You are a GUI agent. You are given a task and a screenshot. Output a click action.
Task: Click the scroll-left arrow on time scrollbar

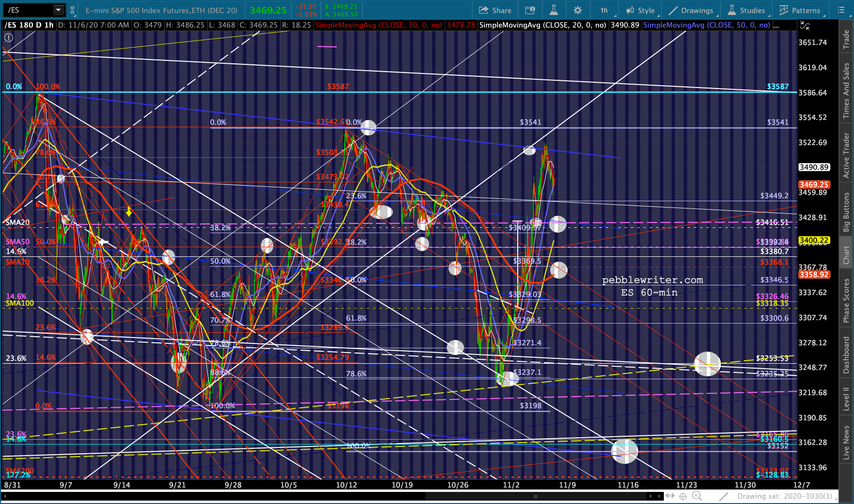[651, 496]
